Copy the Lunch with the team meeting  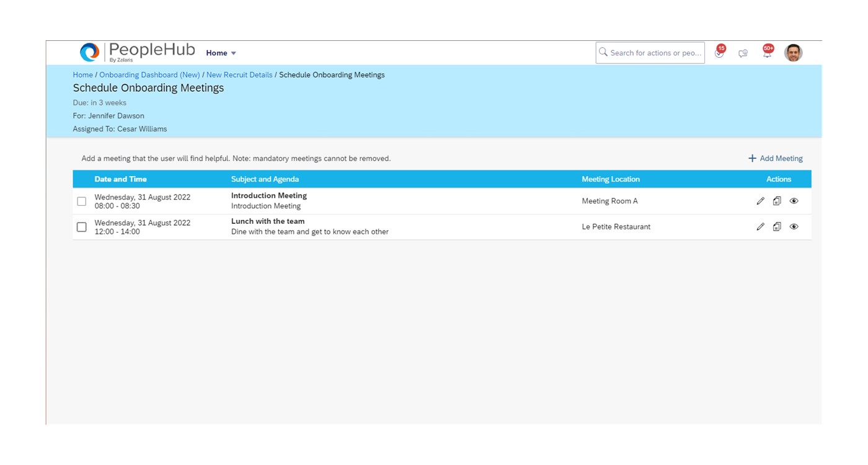(777, 226)
